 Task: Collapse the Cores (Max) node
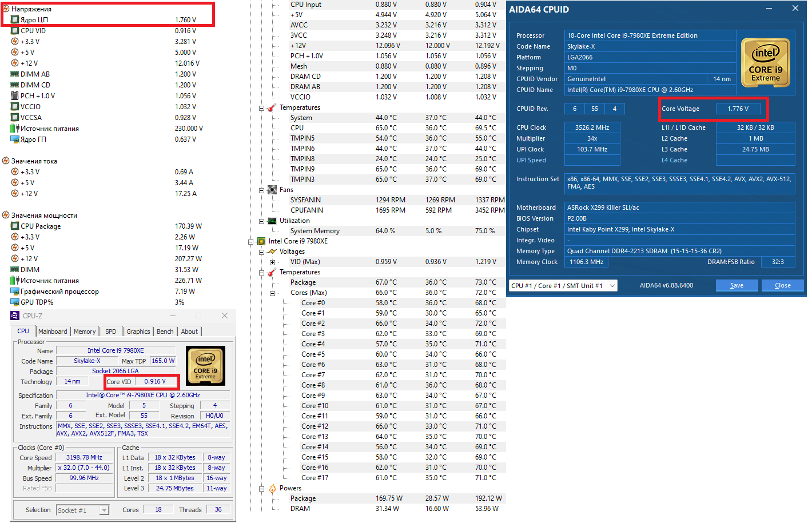tap(273, 293)
